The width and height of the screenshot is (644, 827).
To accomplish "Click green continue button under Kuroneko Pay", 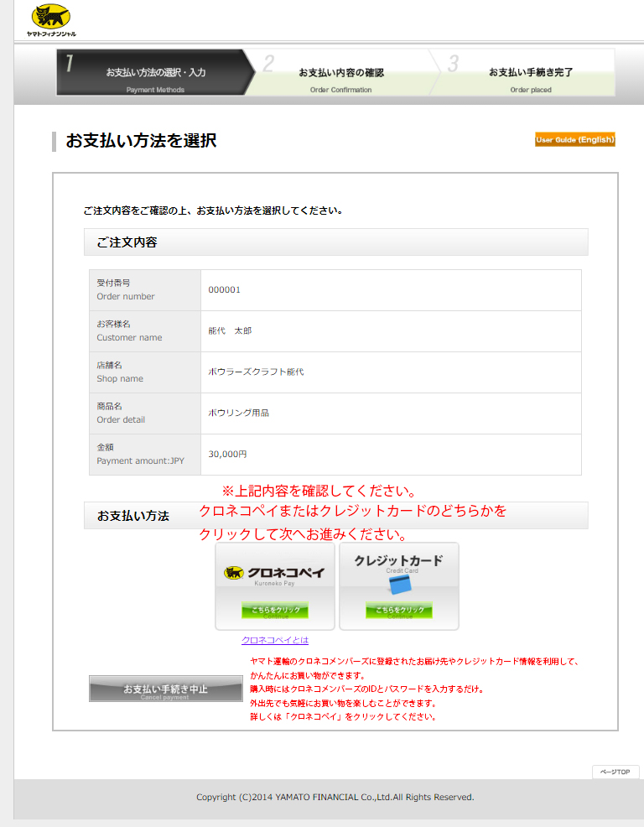I will (275, 611).
